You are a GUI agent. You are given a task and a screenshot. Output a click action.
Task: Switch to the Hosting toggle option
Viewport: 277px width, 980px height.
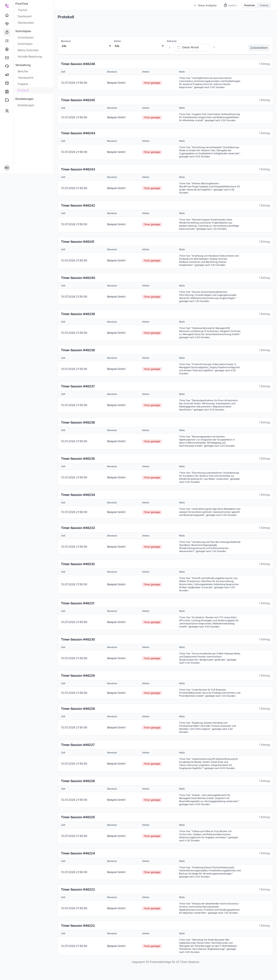264,5
